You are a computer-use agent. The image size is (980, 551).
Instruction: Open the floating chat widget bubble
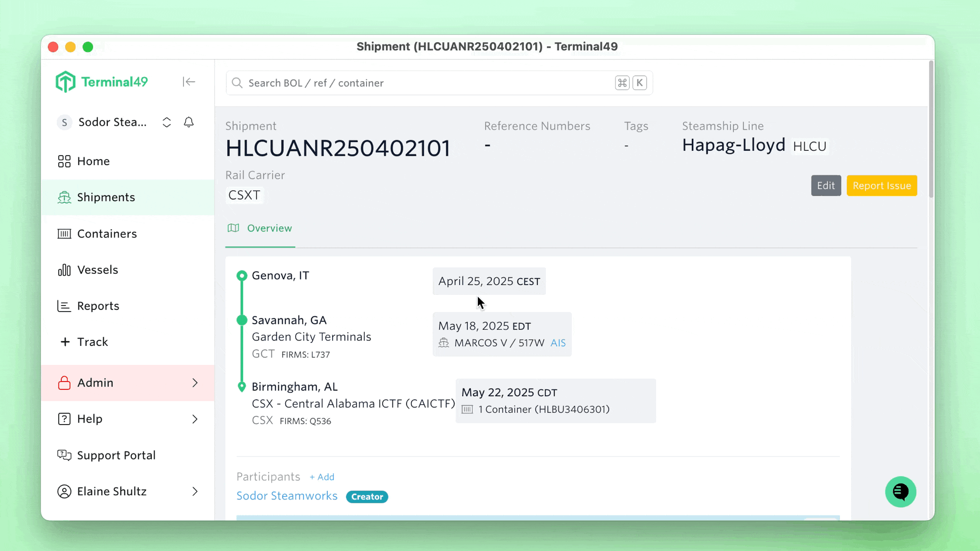click(901, 491)
